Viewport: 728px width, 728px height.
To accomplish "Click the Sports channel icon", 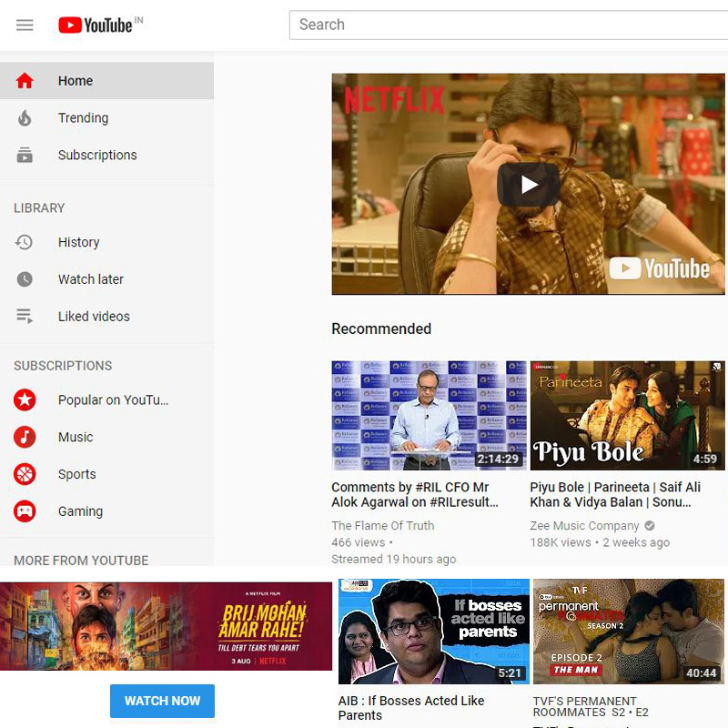I will 25,474.
